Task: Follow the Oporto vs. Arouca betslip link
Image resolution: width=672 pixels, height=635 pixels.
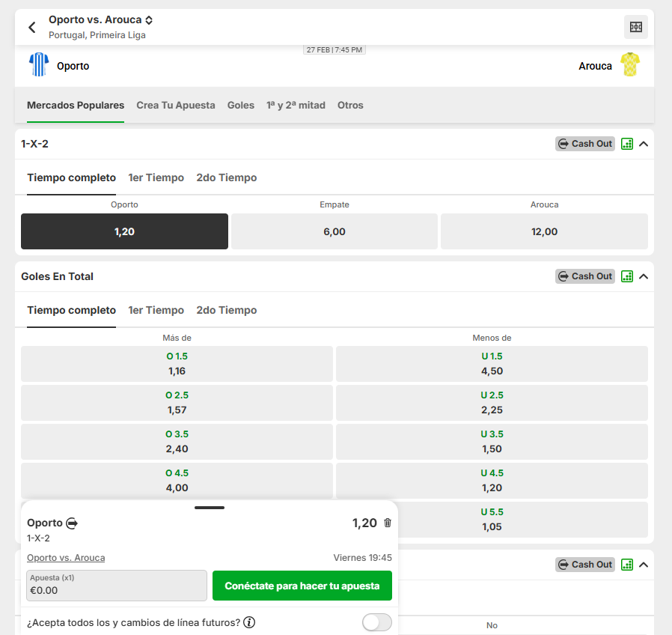Action: tap(66, 558)
